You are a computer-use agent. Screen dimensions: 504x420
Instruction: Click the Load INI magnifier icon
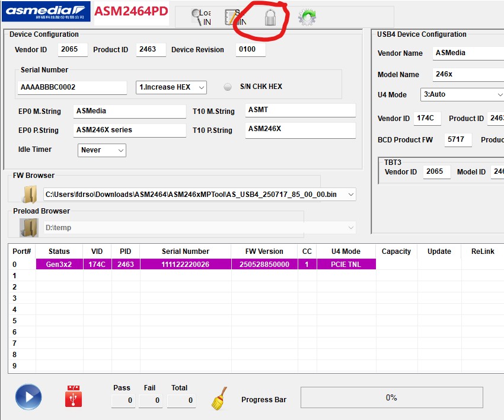(199, 17)
